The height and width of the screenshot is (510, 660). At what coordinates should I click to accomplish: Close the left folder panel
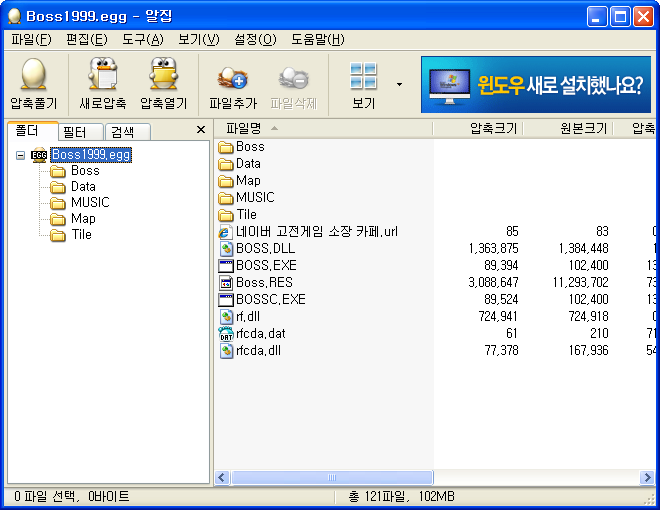click(x=200, y=130)
